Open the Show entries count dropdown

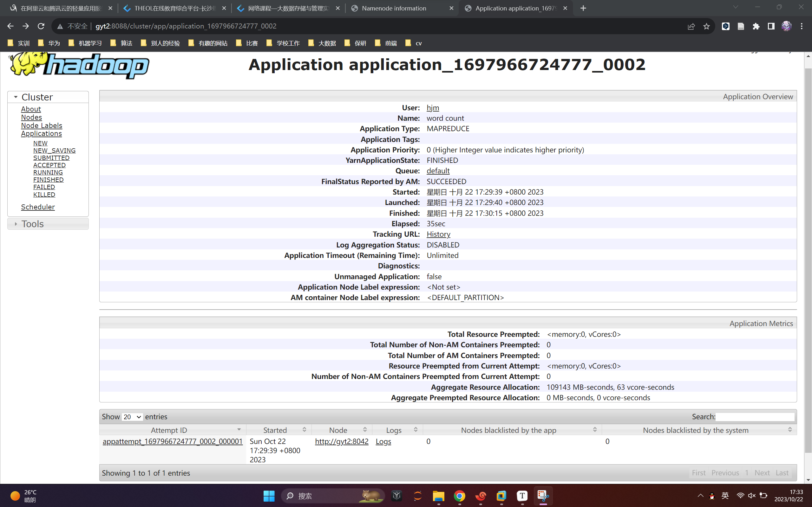click(132, 417)
